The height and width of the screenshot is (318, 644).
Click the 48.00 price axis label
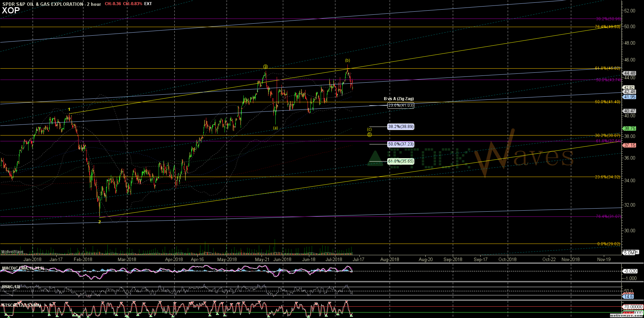[630, 43]
